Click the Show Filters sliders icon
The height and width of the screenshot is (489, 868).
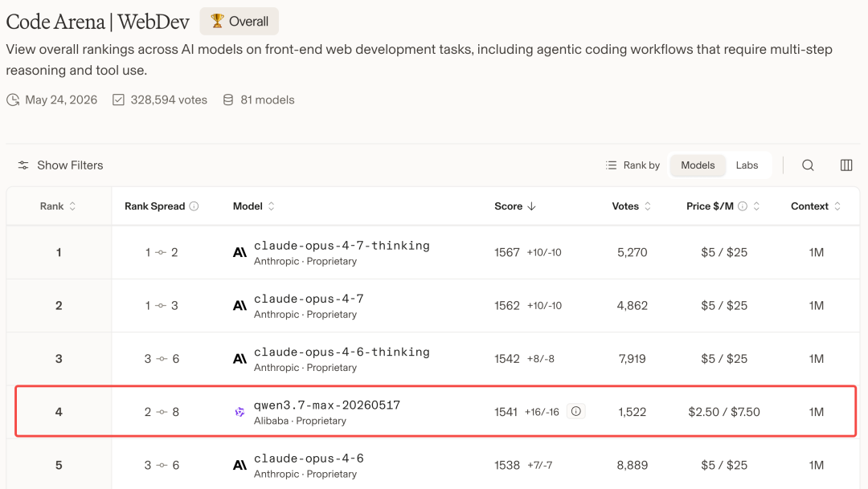point(23,165)
